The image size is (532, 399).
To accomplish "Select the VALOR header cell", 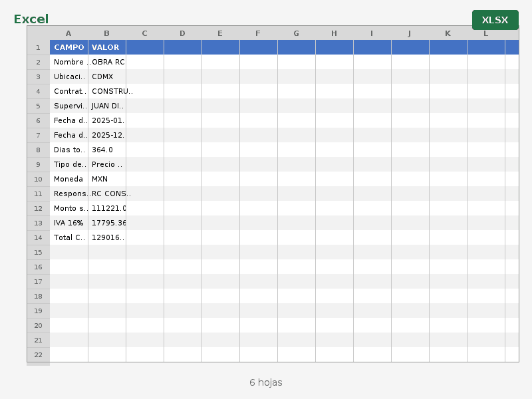I will pyautogui.click(x=106, y=47).
